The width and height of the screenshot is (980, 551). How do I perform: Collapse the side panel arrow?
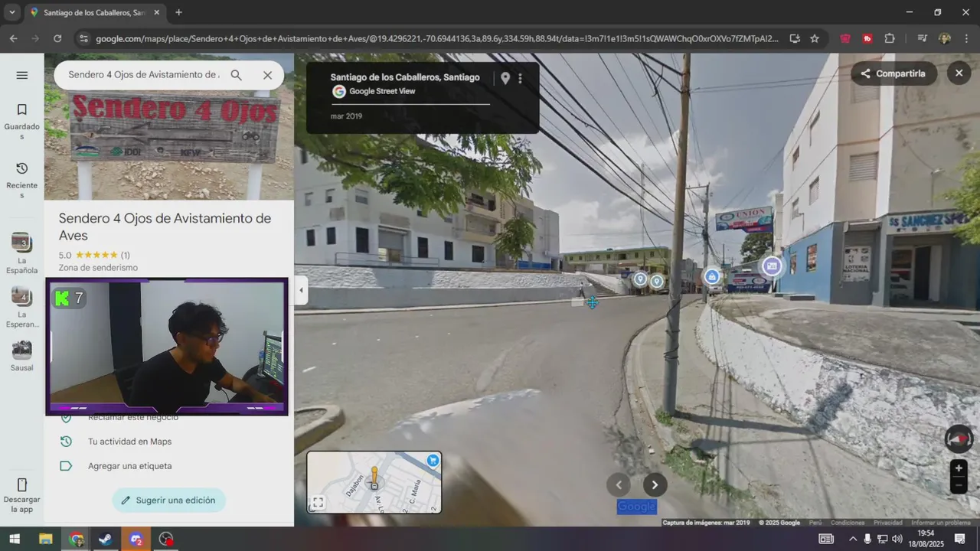click(301, 290)
